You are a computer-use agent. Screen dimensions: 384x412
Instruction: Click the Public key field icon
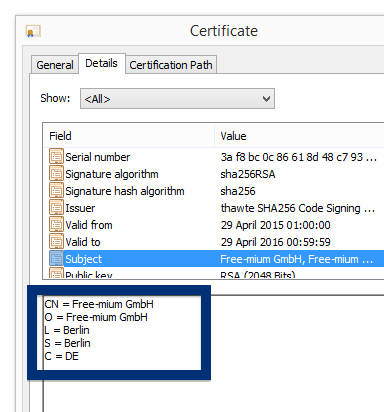pos(56,273)
